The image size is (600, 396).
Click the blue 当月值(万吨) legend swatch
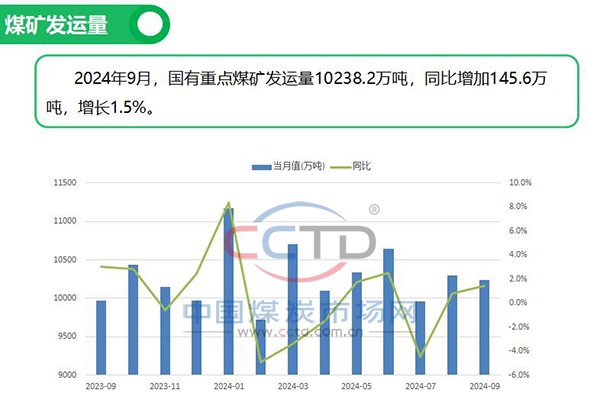click(x=262, y=167)
